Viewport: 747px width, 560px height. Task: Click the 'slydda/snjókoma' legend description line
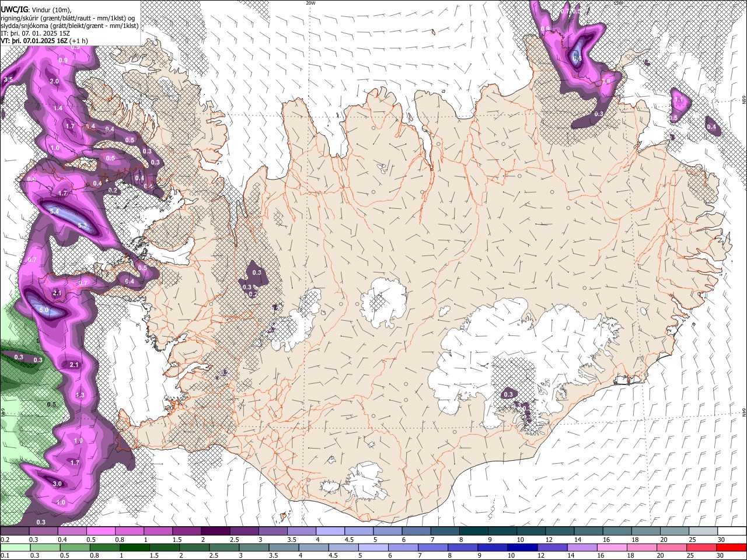click(x=69, y=26)
